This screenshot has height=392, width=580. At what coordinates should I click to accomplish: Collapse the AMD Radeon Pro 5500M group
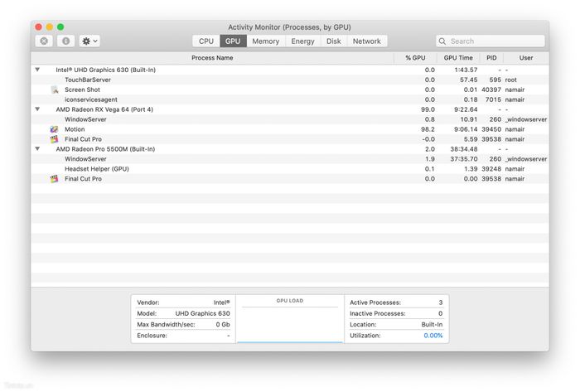[37, 148]
